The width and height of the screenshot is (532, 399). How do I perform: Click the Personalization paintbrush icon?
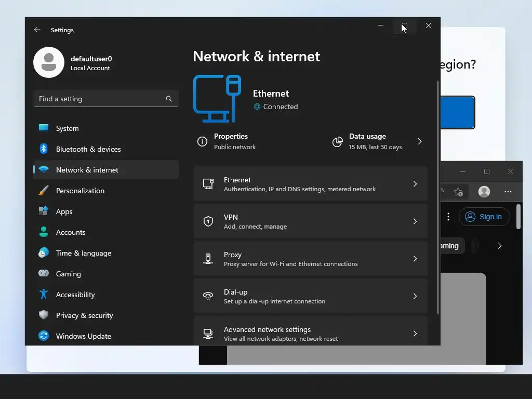[x=44, y=190]
